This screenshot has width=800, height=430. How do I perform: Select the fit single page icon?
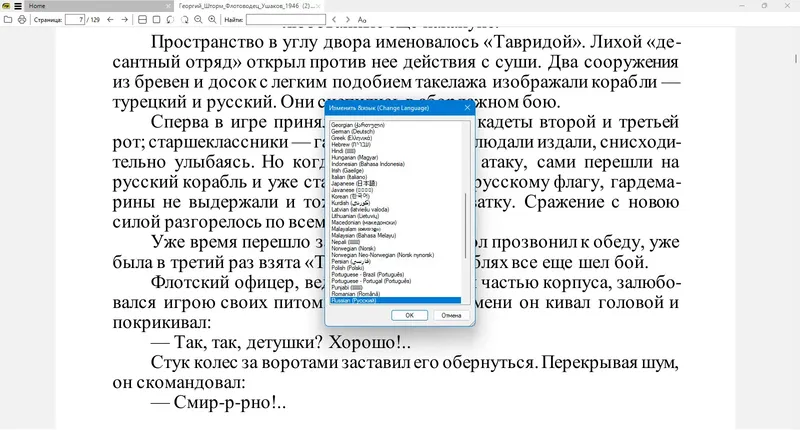tap(157, 19)
